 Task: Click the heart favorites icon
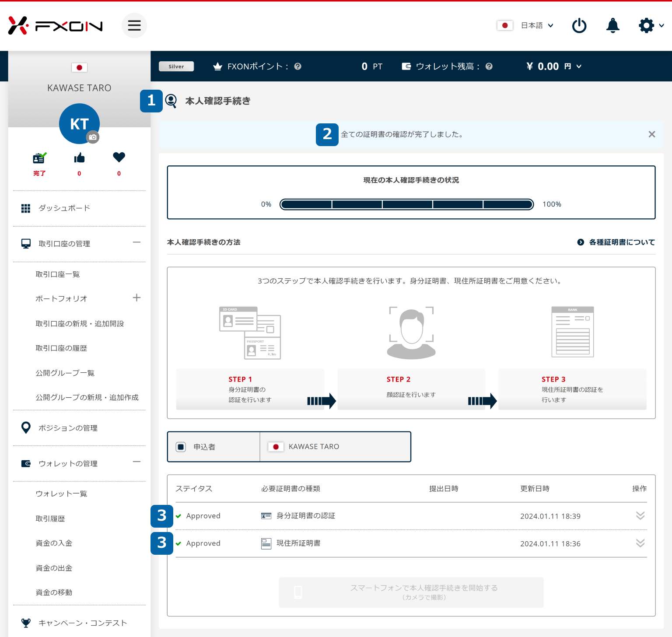tap(119, 157)
